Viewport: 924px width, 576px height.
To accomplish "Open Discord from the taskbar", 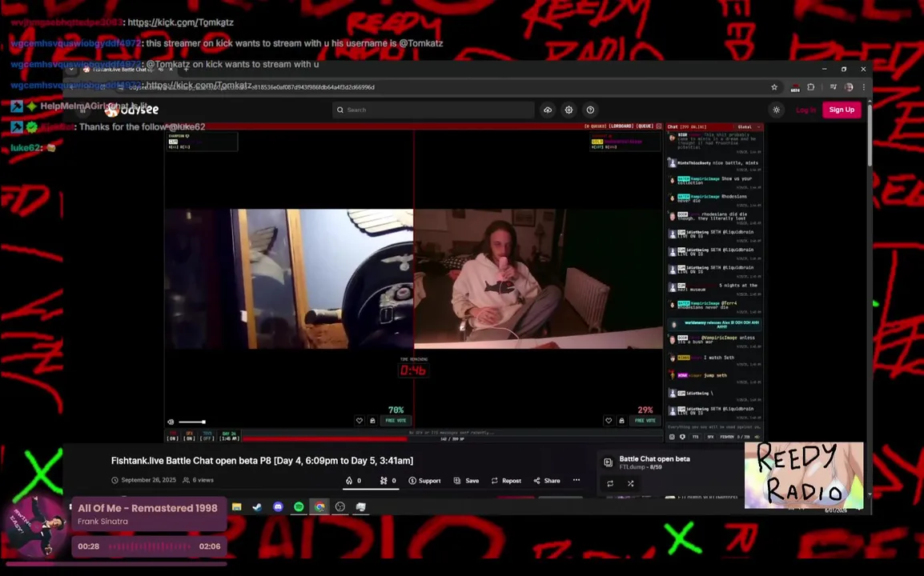I will 278,507.
